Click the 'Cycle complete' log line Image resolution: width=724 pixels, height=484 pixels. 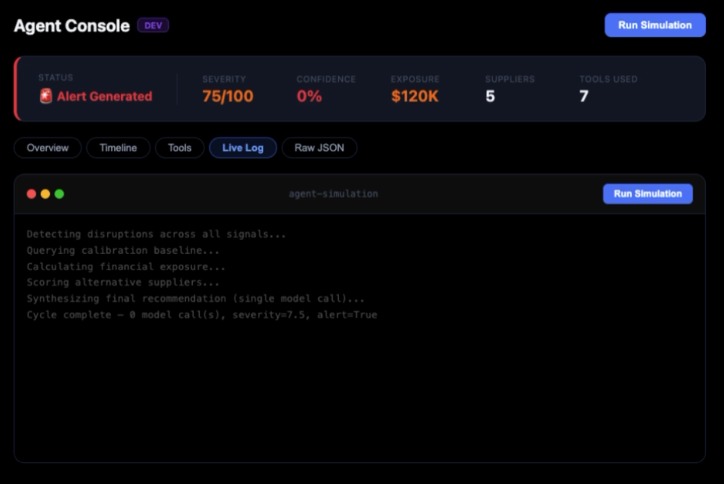tap(202, 315)
